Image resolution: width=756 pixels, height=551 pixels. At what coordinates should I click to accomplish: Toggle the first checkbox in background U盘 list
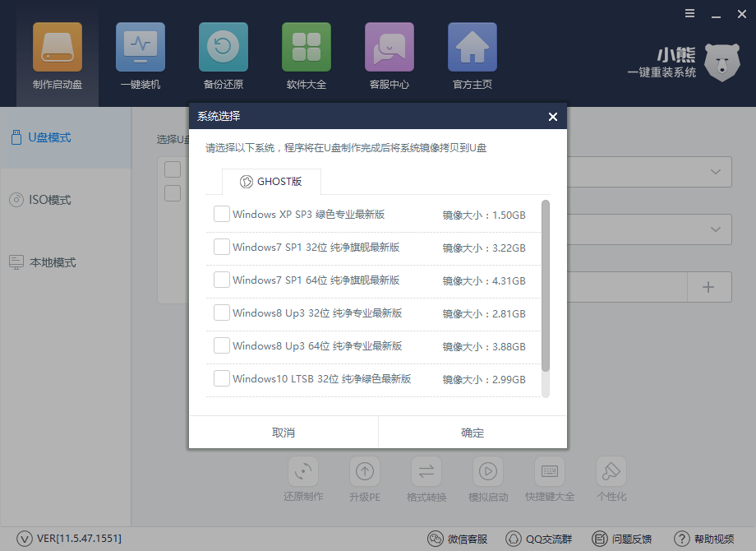tap(173, 169)
